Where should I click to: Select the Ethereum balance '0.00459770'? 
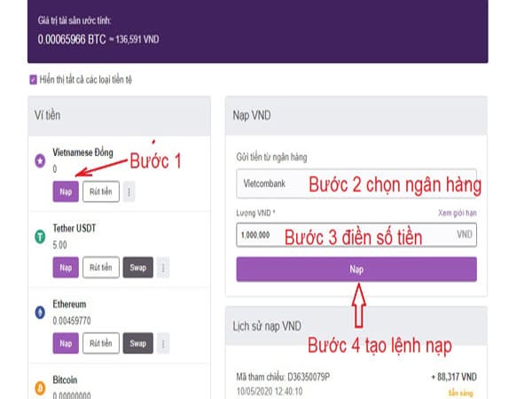coord(72,321)
